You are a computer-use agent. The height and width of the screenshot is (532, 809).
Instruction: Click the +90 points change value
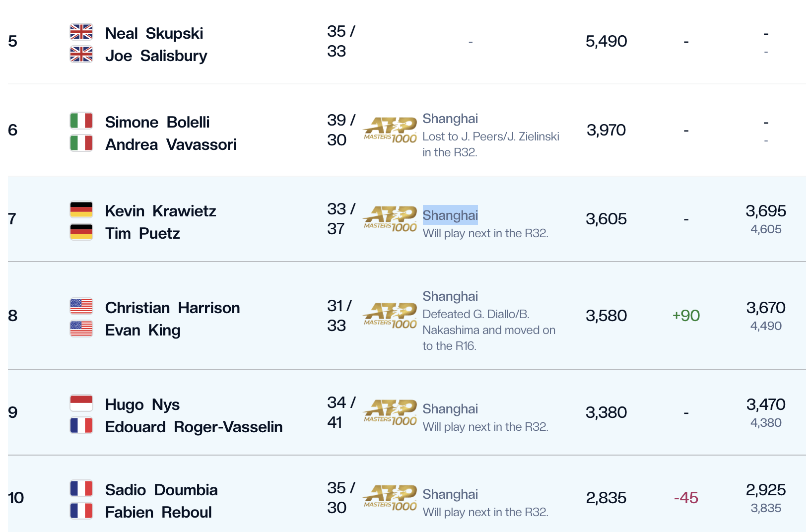click(x=686, y=316)
